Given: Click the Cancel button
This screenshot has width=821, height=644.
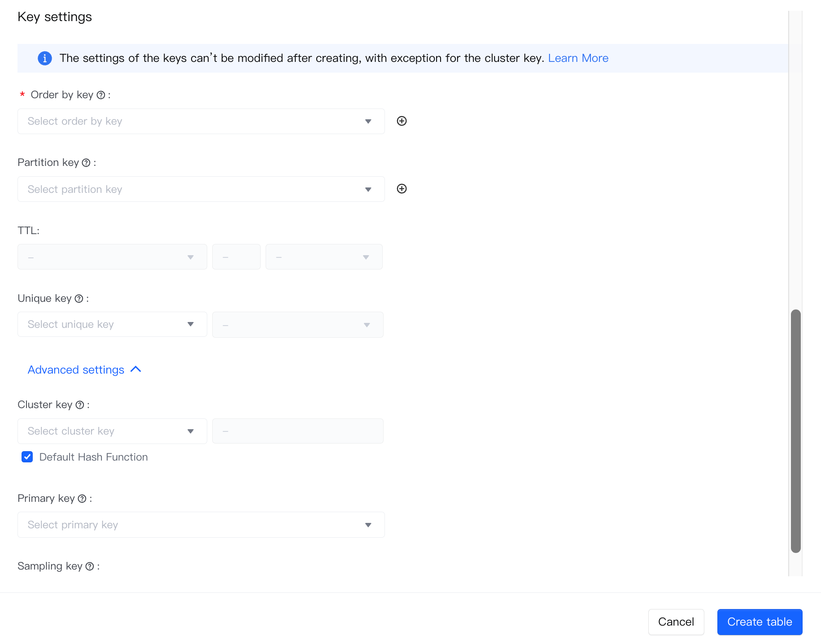Looking at the screenshot, I should click(676, 622).
